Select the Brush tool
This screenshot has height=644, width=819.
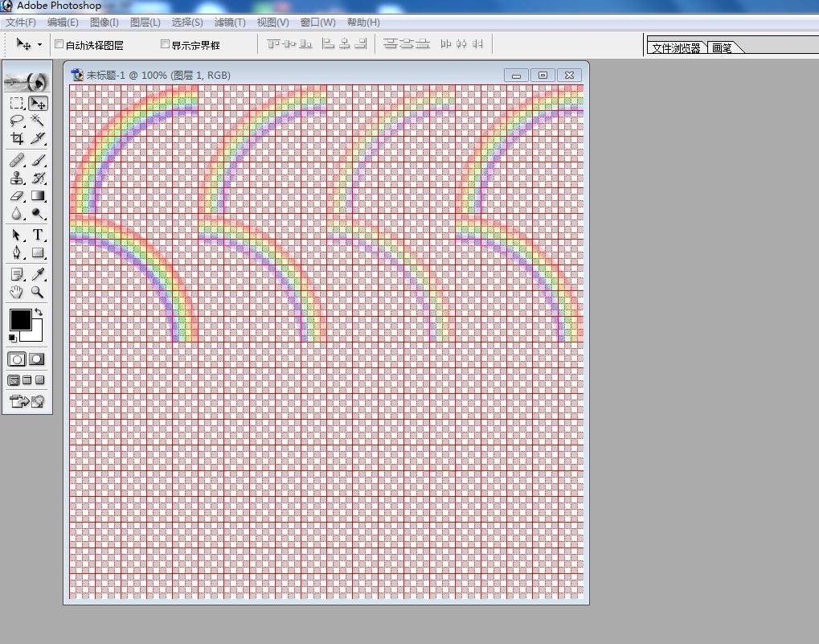(38, 160)
